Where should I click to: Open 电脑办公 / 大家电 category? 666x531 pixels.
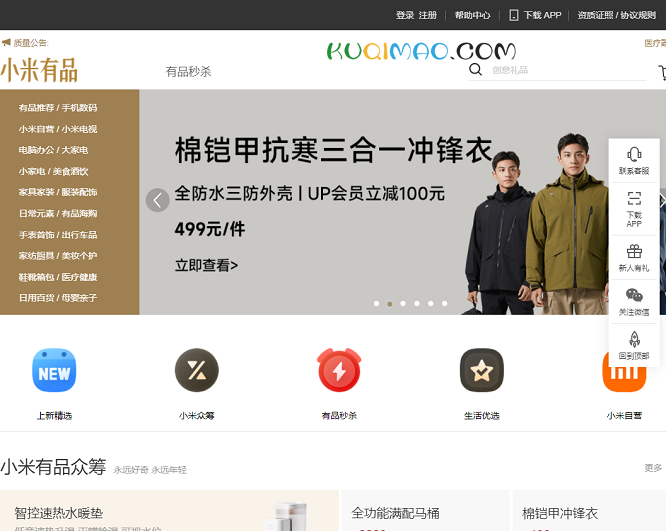click(x=53, y=150)
